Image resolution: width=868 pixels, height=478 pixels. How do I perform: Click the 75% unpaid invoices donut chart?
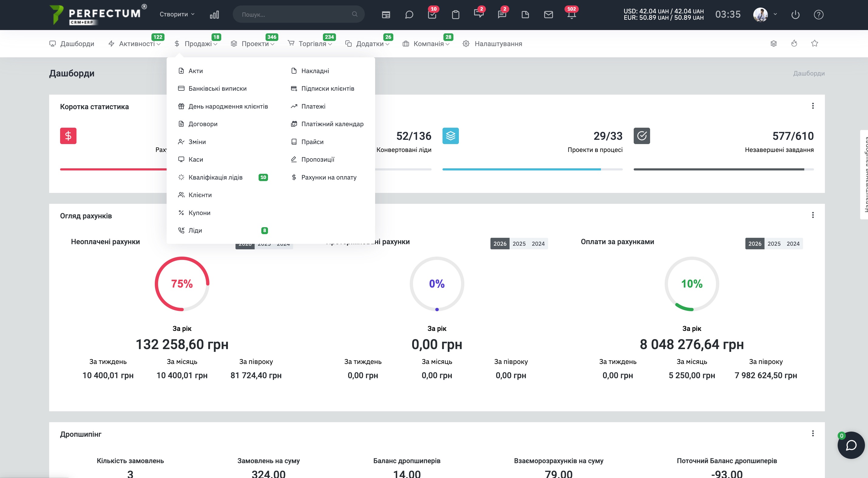(182, 284)
